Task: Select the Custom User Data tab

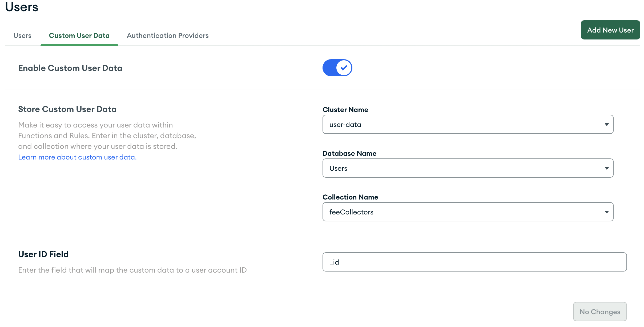Action: (x=79, y=35)
